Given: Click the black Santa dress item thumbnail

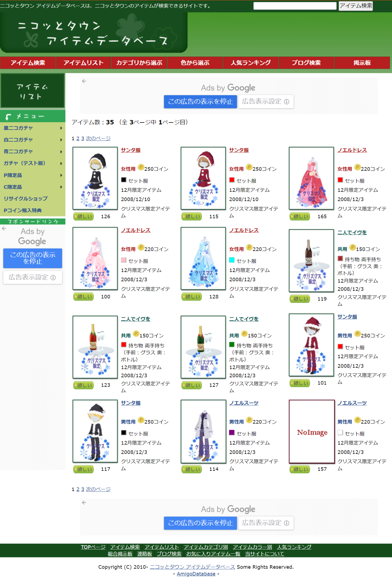Looking at the screenshot, I should (x=95, y=179).
